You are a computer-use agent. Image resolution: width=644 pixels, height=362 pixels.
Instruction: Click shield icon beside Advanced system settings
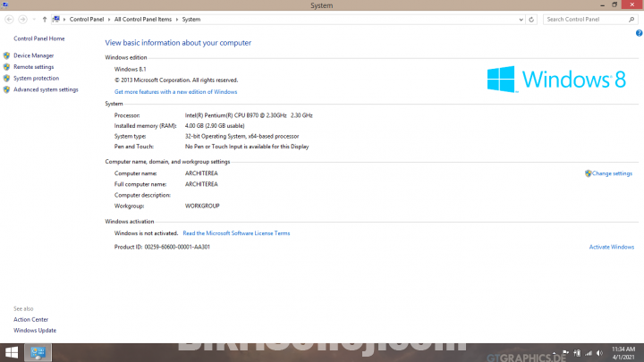click(x=6, y=89)
